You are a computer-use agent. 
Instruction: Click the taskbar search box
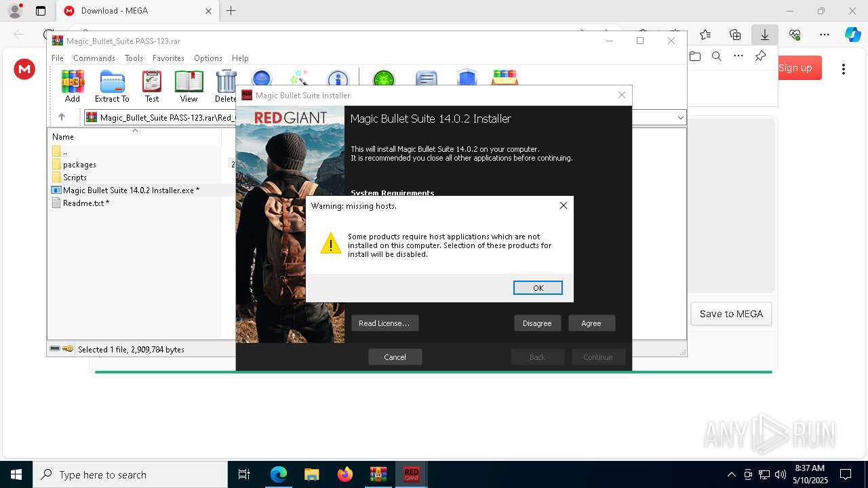[130, 474]
